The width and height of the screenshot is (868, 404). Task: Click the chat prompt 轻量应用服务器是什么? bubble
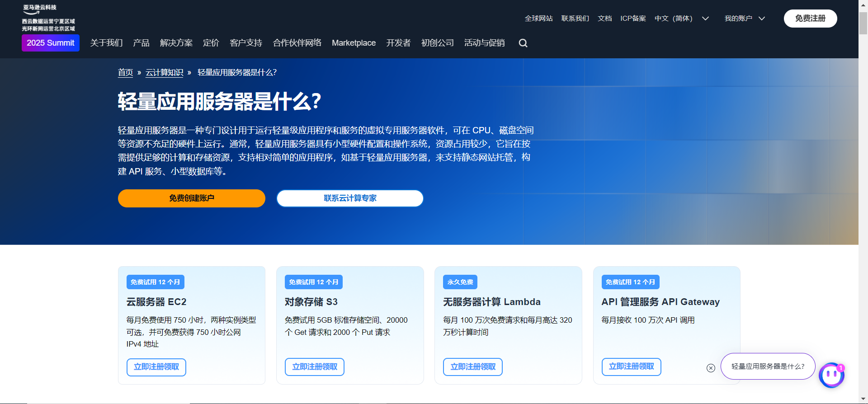coord(768,366)
